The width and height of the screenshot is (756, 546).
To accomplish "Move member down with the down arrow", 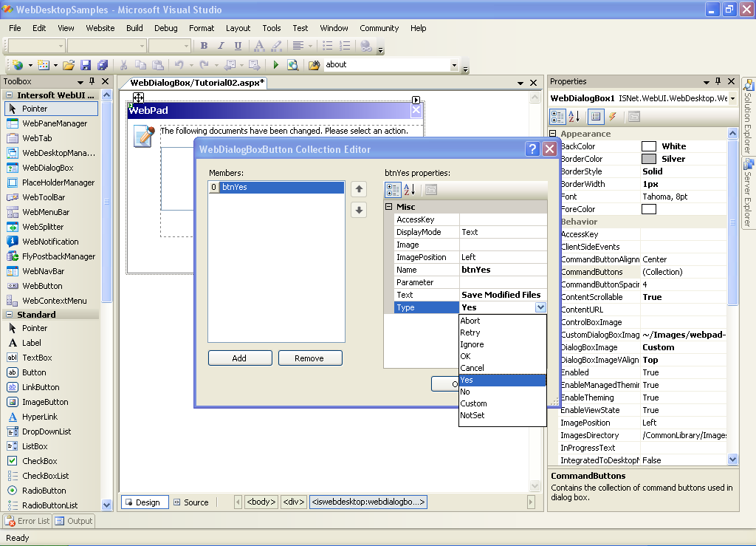I will (359, 210).
